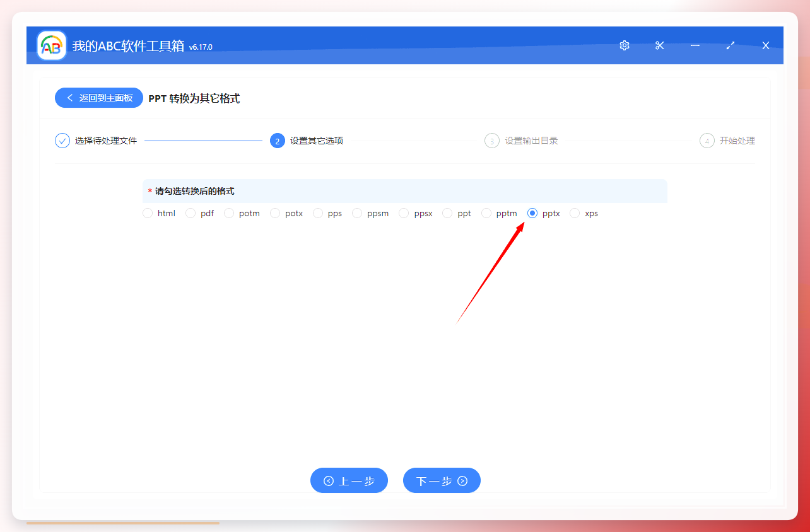
Task: Select the pptx format radio button
Action: [x=532, y=213]
